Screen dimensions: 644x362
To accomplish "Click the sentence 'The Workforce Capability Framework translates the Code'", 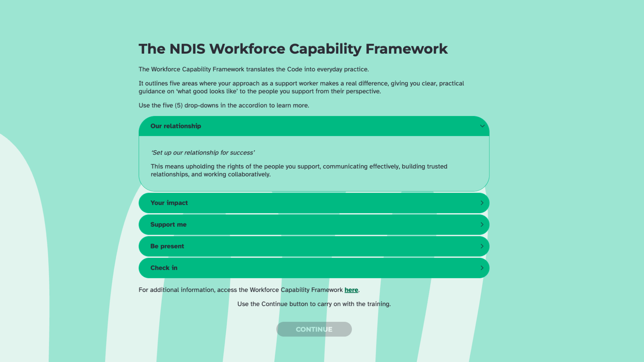I will [x=254, y=69].
